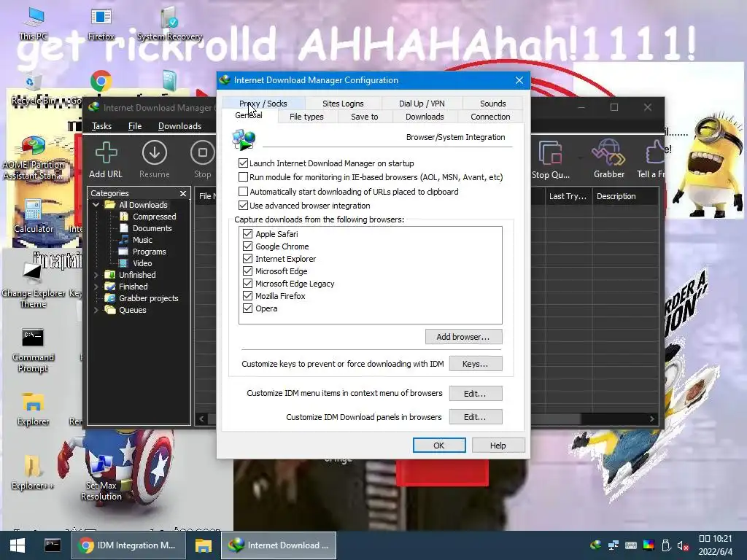Click the download list right scroll arrow
The image size is (747, 560).
click(x=651, y=419)
